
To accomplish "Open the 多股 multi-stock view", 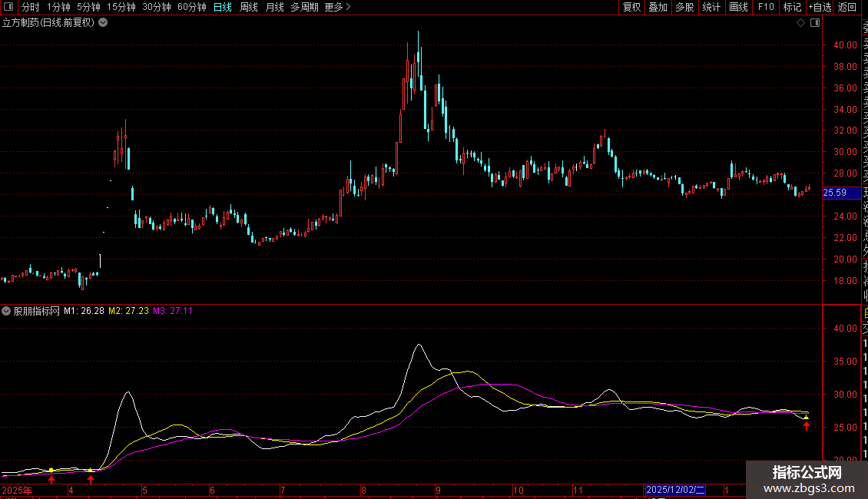I will click(x=684, y=7).
